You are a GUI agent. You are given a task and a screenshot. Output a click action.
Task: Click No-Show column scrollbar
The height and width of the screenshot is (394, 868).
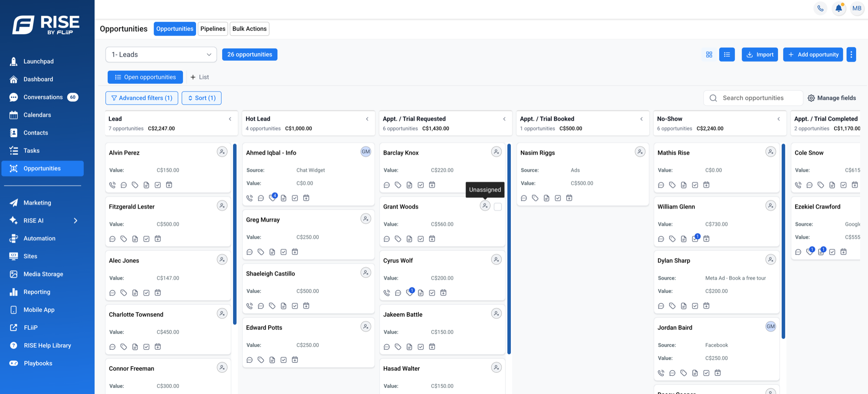point(783,241)
